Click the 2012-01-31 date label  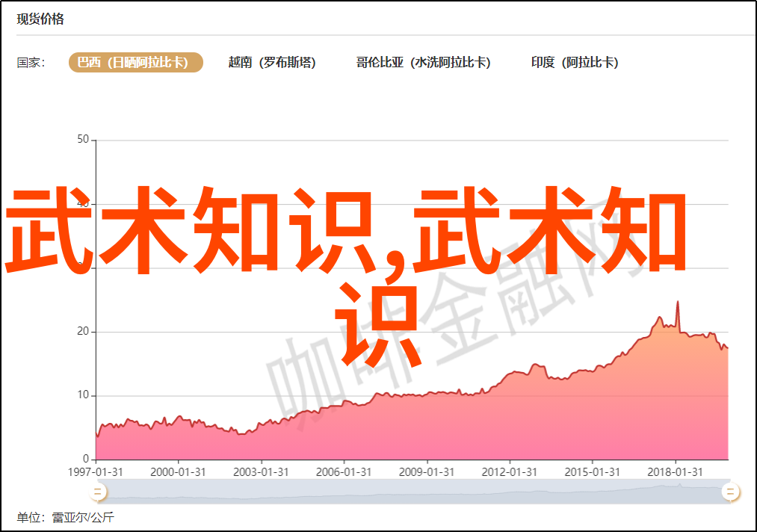pyautogui.click(x=509, y=472)
